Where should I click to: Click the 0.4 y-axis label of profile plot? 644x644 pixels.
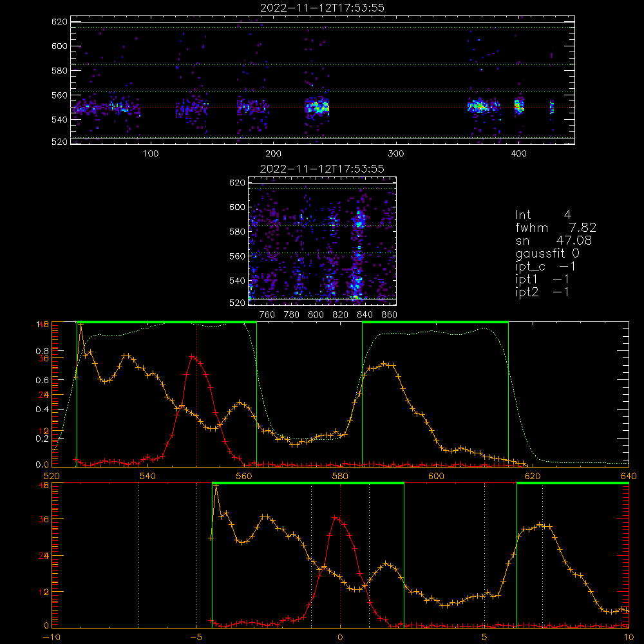click(42, 410)
